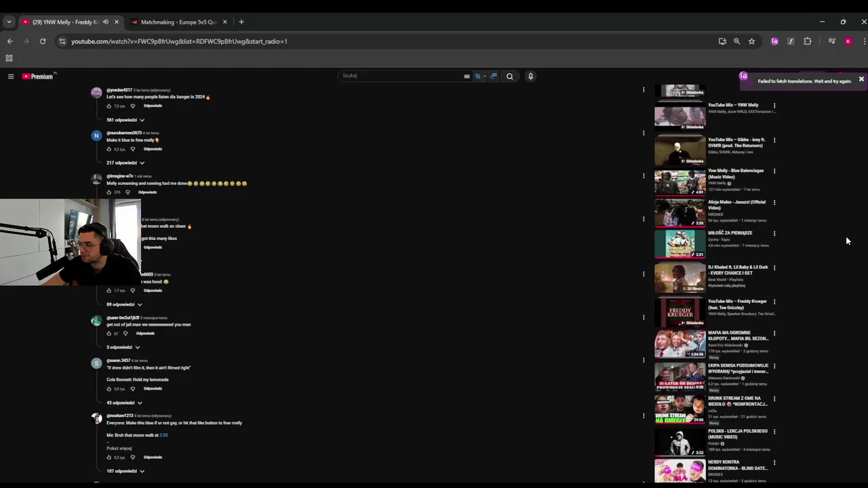Open @nunuharmon3675 channel avatar
The height and width of the screenshot is (488, 868).
[x=96, y=136]
